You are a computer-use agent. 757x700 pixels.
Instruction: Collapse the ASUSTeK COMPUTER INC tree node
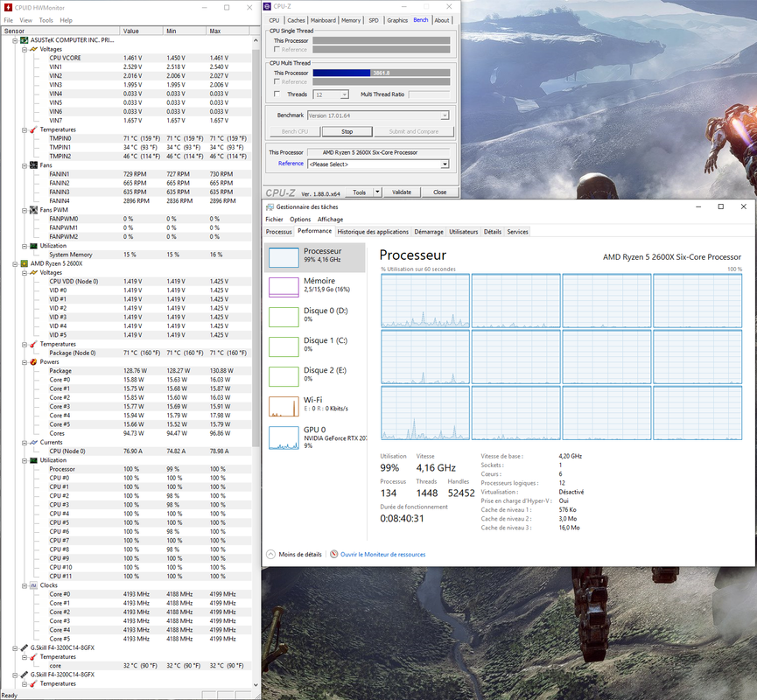click(15, 40)
